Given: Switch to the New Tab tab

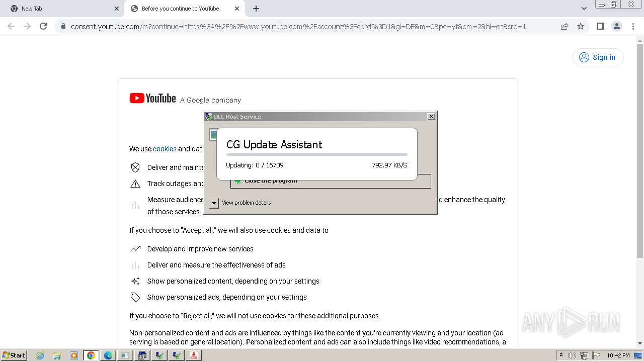Looking at the screenshot, I should 63,9.
